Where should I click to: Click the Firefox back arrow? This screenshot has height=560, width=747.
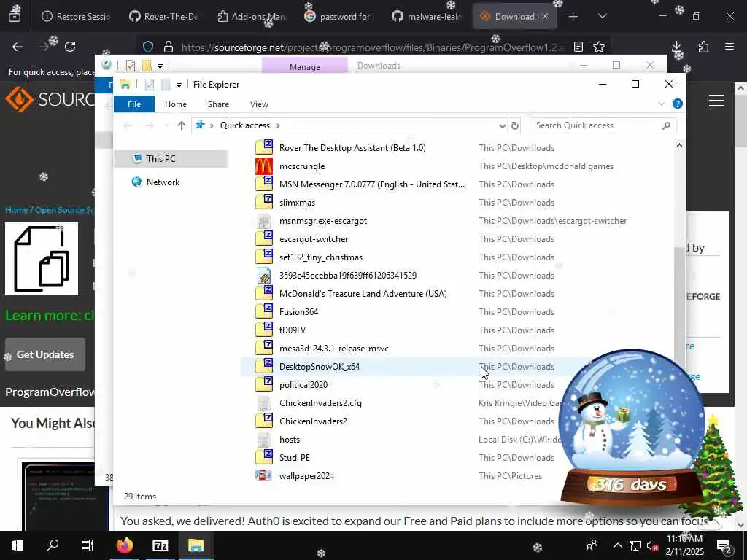pos(18,47)
